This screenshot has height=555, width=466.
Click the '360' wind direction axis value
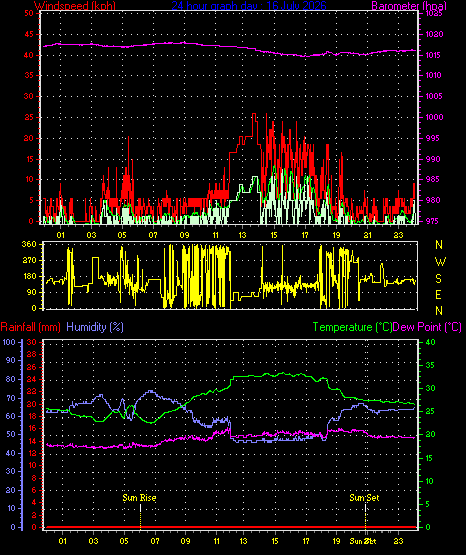click(x=29, y=244)
